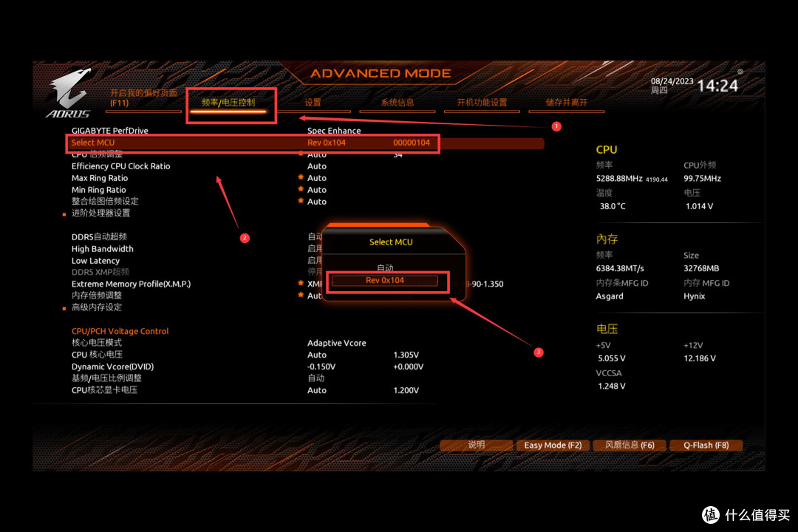This screenshot has width=798, height=532.
Task: Click the 1.305V CPU core voltage reading
Action: point(406,355)
